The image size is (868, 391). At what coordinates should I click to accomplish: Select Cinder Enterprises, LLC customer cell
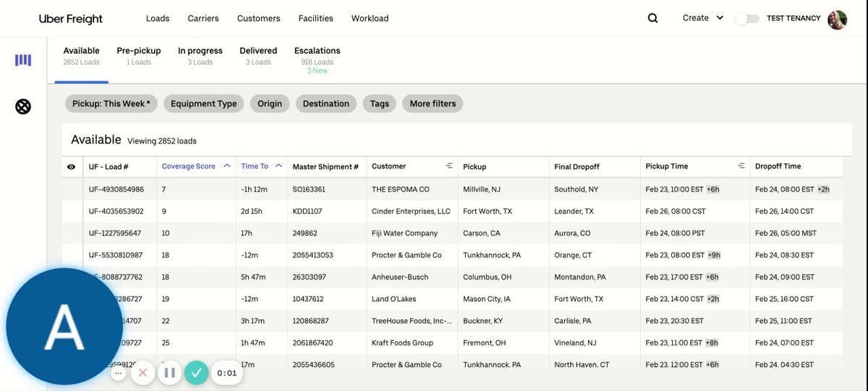pos(411,211)
